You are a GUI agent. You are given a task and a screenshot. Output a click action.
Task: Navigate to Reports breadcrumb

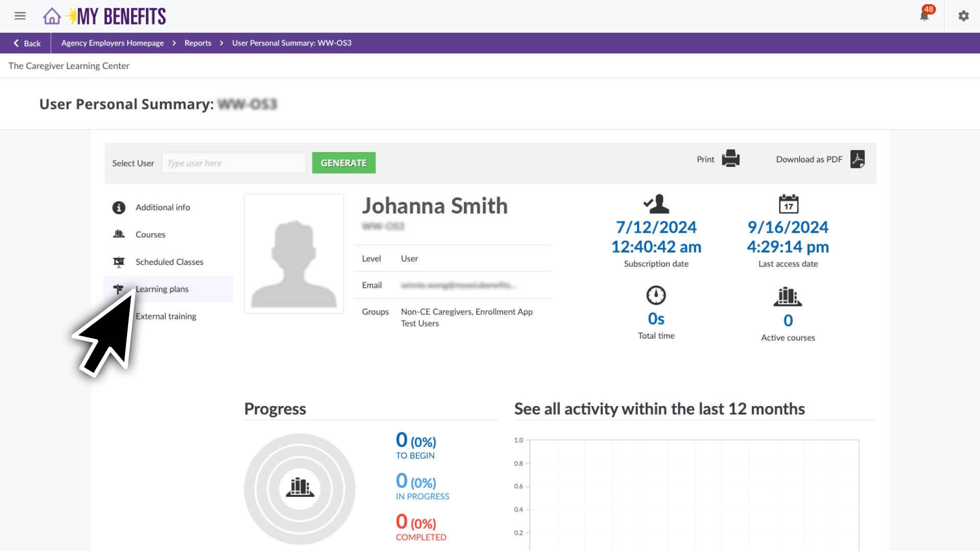pyautogui.click(x=198, y=43)
